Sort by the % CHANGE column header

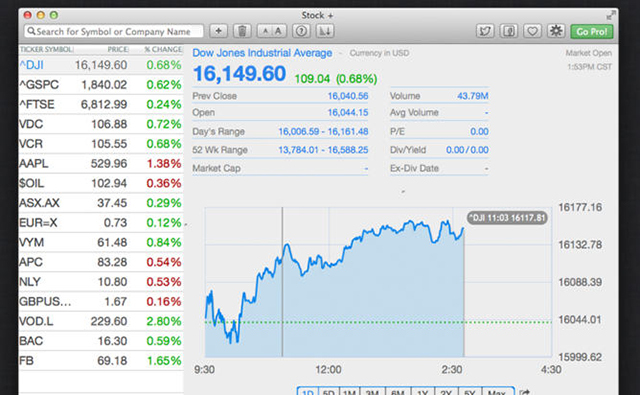pos(162,49)
